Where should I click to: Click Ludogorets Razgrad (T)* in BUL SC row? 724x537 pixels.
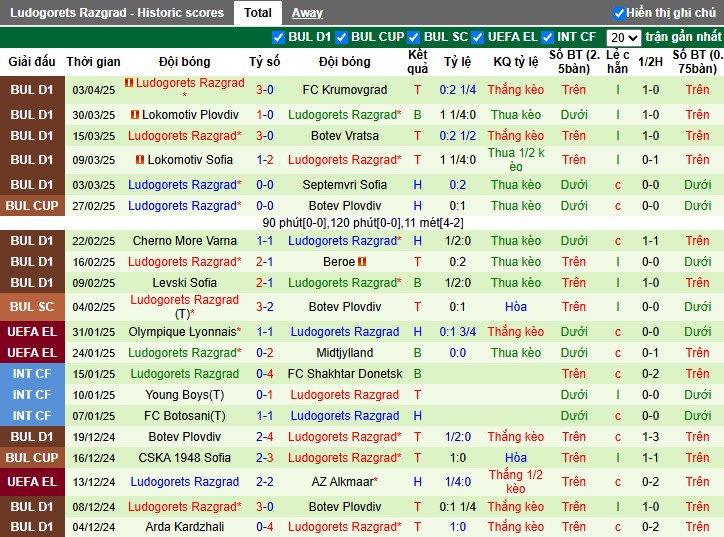[x=185, y=307]
